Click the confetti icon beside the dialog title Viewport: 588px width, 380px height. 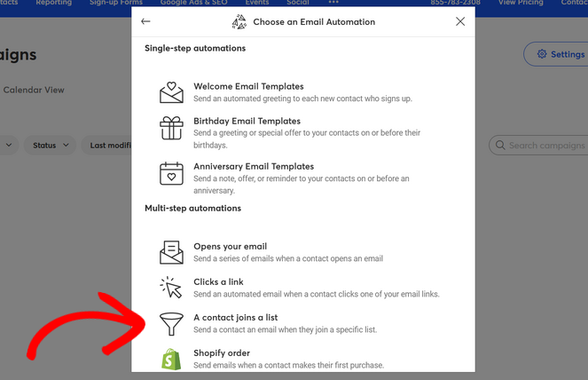coord(239,22)
